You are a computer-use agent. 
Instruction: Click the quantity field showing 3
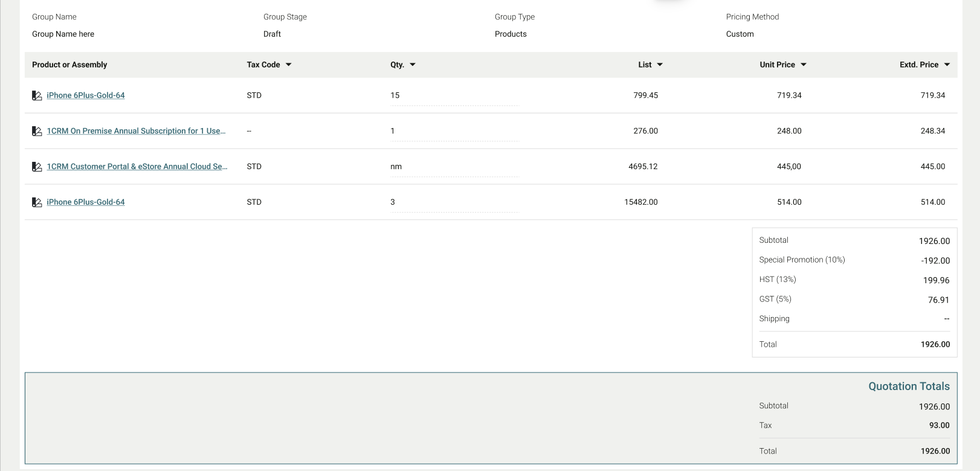tap(454, 202)
